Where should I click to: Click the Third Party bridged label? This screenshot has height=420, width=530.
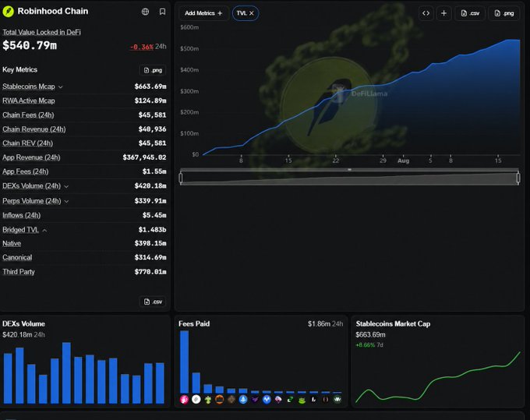pos(19,272)
